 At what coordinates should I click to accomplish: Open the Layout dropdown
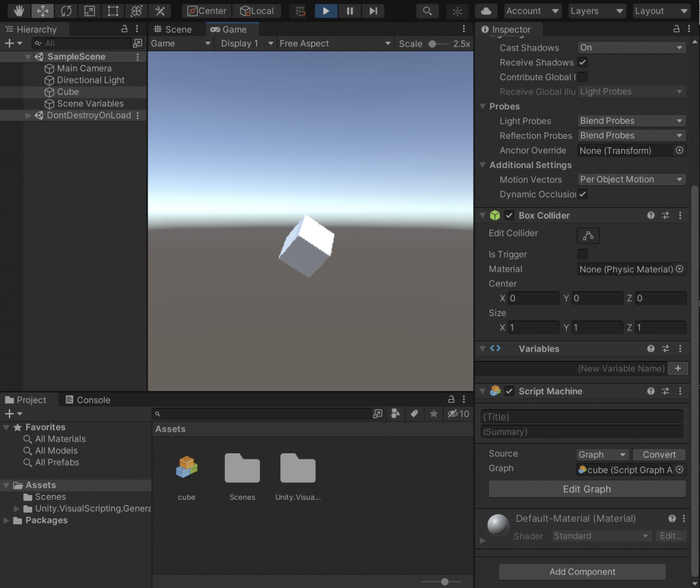tap(660, 10)
